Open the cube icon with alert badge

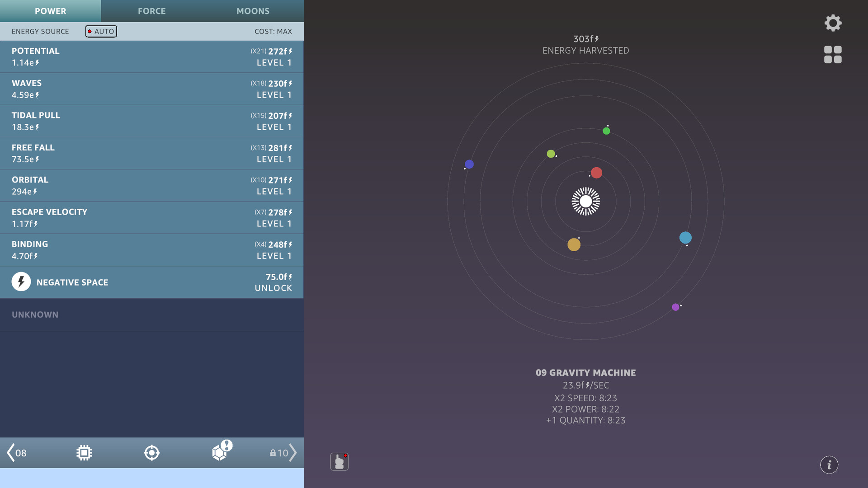(x=220, y=452)
